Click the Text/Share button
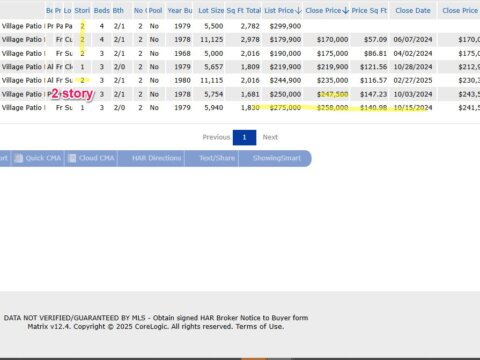This screenshot has height=360, width=480. (x=217, y=158)
